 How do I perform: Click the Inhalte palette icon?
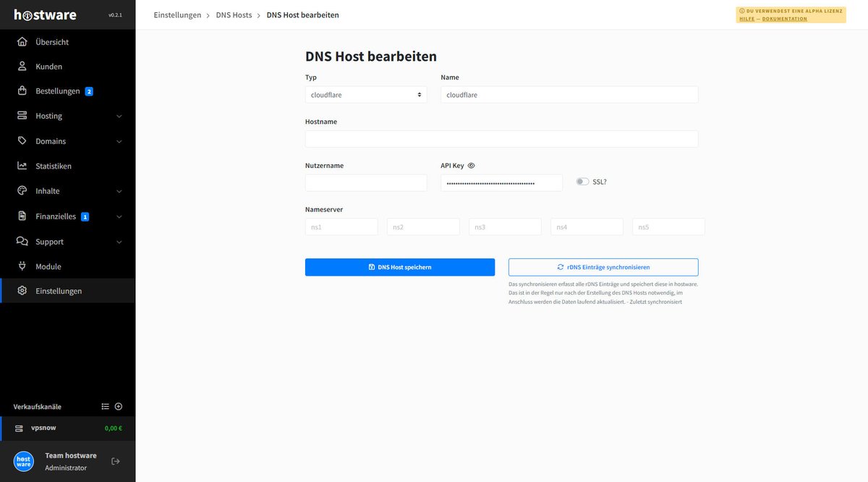(22, 191)
